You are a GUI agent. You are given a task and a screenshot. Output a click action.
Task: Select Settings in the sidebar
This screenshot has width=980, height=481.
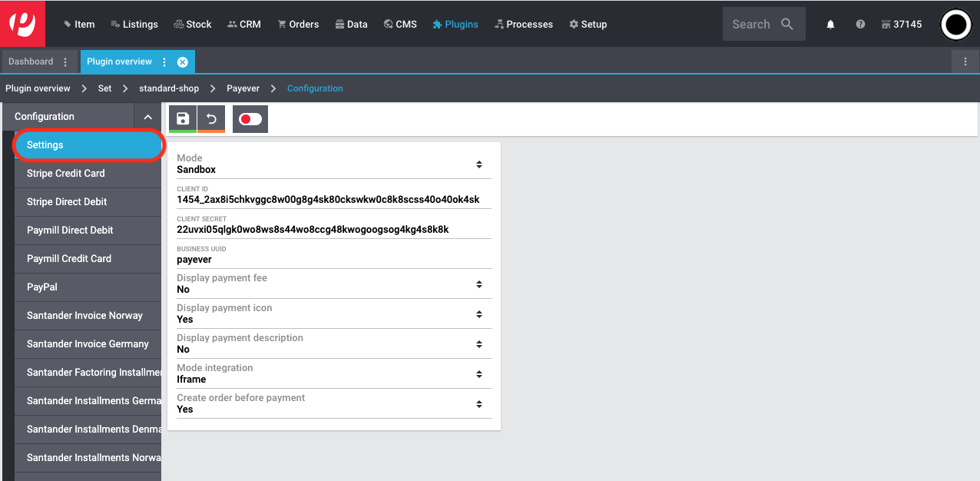point(89,145)
